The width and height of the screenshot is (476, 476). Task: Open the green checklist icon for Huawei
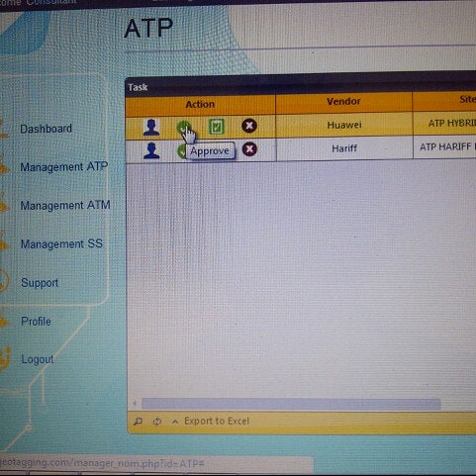(217, 127)
